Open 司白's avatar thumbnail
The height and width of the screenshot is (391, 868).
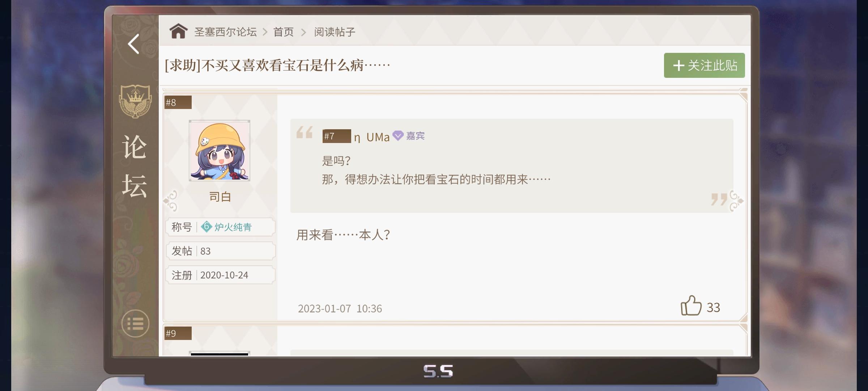tap(220, 151)
